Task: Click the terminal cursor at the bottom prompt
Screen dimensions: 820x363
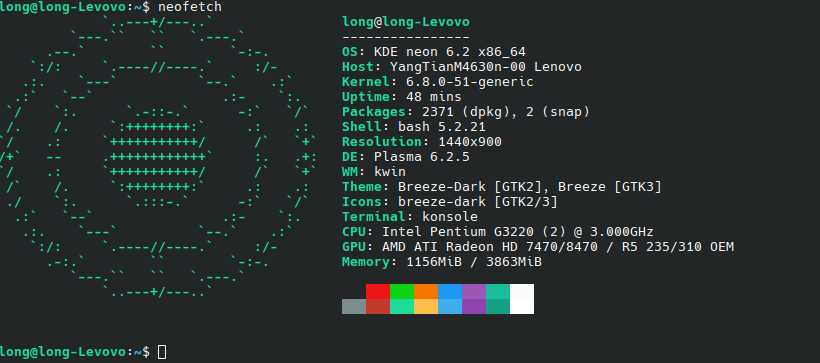Action: (x=162, y=352)
